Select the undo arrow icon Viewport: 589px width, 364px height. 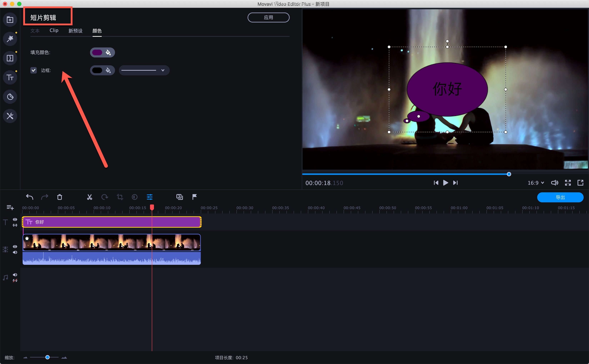coord(29,197)
